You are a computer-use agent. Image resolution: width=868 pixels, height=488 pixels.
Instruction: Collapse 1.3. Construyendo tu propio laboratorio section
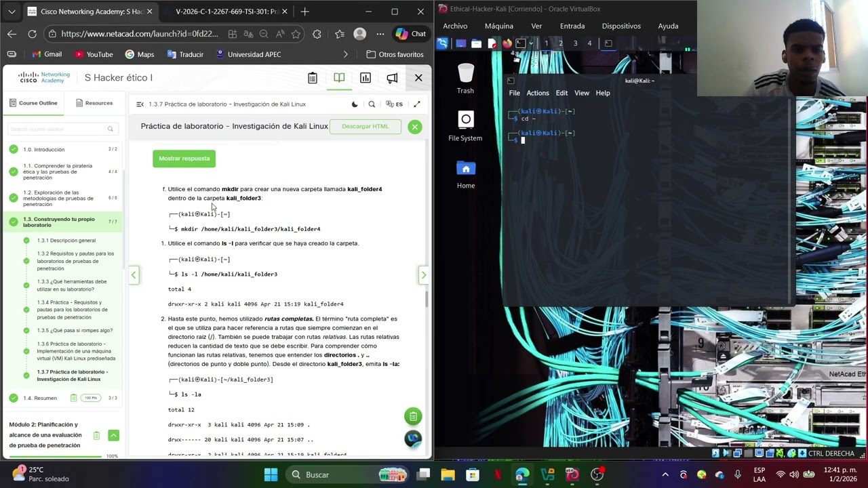tap(62, 222)
